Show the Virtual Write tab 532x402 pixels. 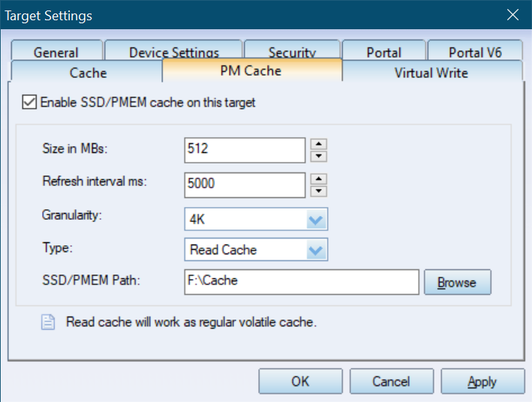pyautogui.click(x=431, y=71)
